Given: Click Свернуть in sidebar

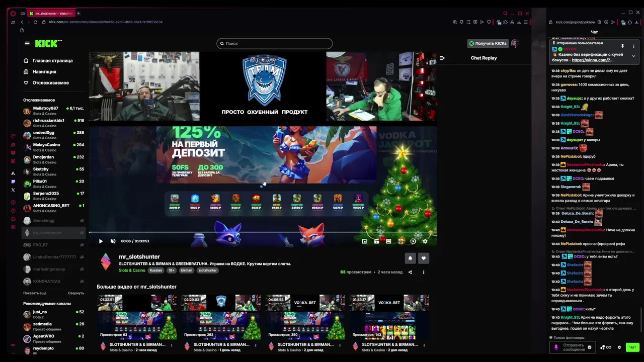Looking at the screenshot, I should pos(76,293).
